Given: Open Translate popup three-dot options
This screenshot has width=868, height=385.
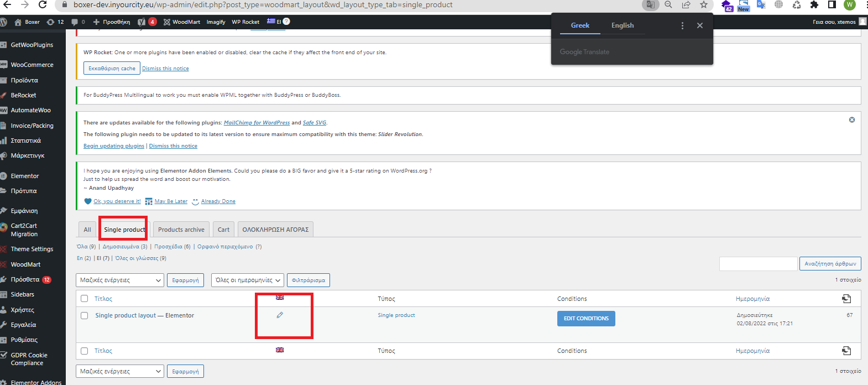Looking at the screenshot, I should click(x=682, y=25).
